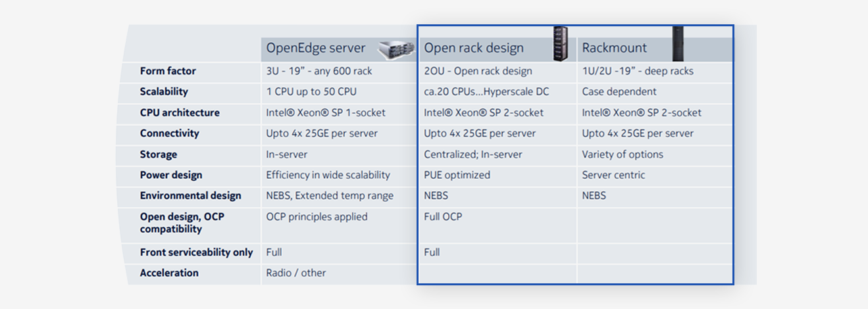Select the 'NEBS, Extended temp range' cell
Viewport: 868px width, 309px height.
click(x=330, y=196)
